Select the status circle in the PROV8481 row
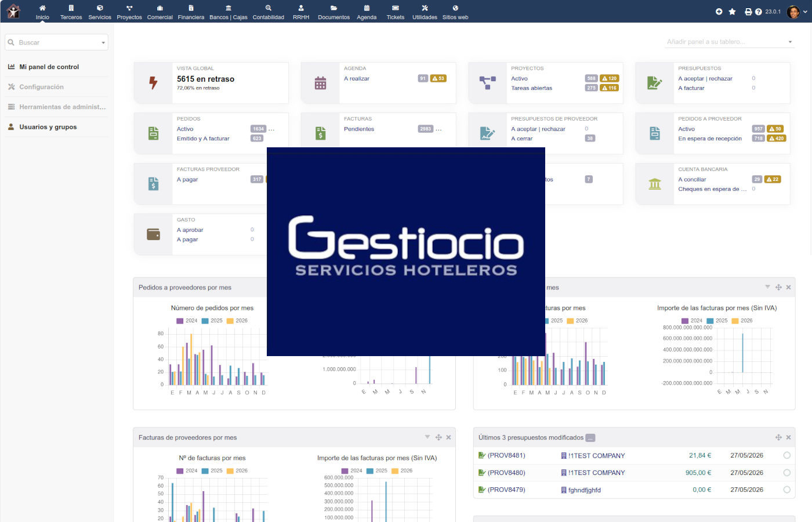The width and height of the screenshot is (812, 522). (787, 455)
